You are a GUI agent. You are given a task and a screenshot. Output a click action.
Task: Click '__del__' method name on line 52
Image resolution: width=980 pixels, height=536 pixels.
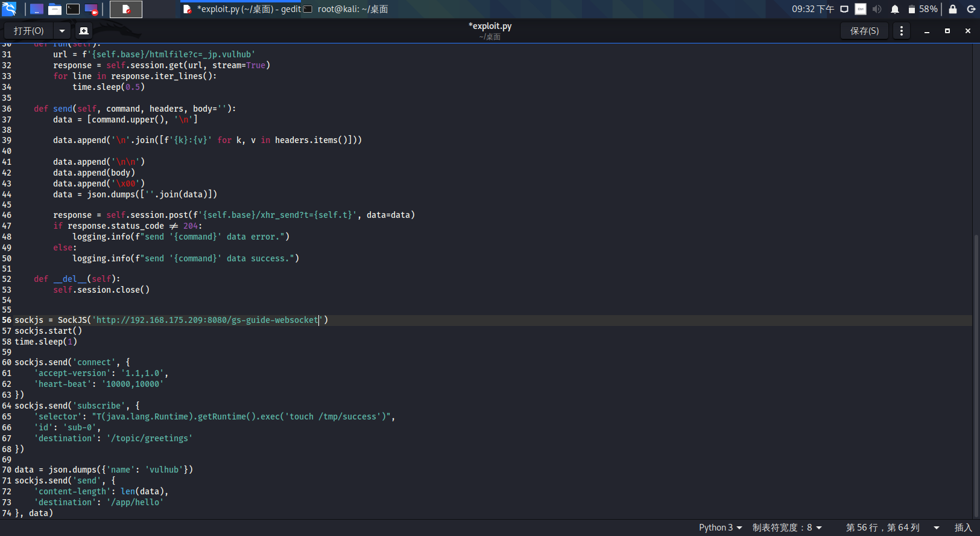point(70,279)
